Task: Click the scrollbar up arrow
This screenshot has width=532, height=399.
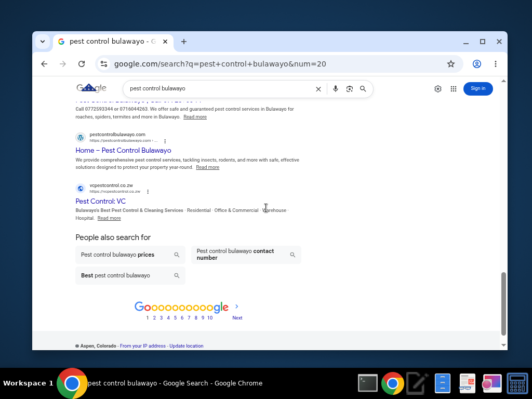Action: point(503,81)
